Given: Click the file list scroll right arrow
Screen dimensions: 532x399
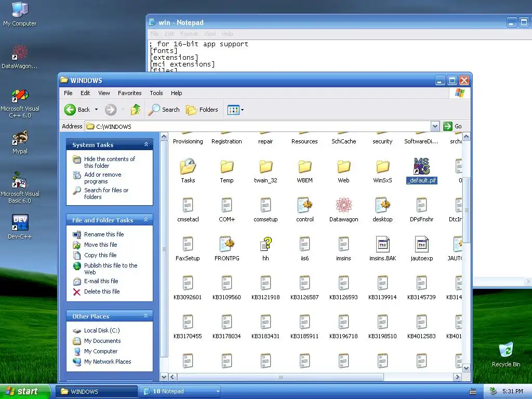Looking at the screenshot, I should tap(457, 377).
